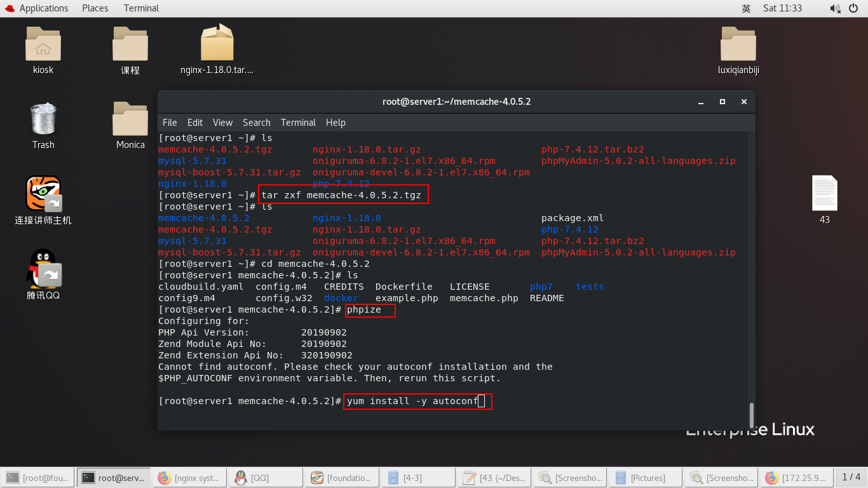The image size is (868, 488).
Task: Open the luxiqianbiji desktop folder
Action: click(x=738, y=44)
